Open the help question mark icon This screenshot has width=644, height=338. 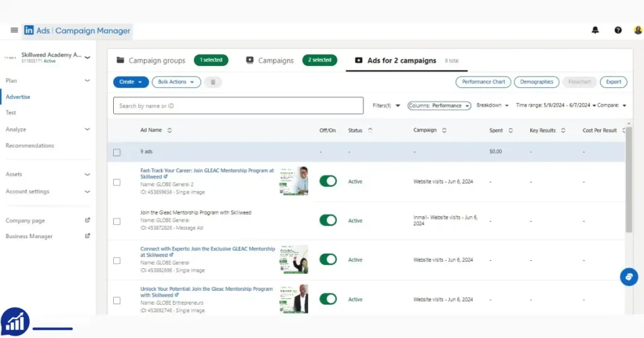point(618,30)
